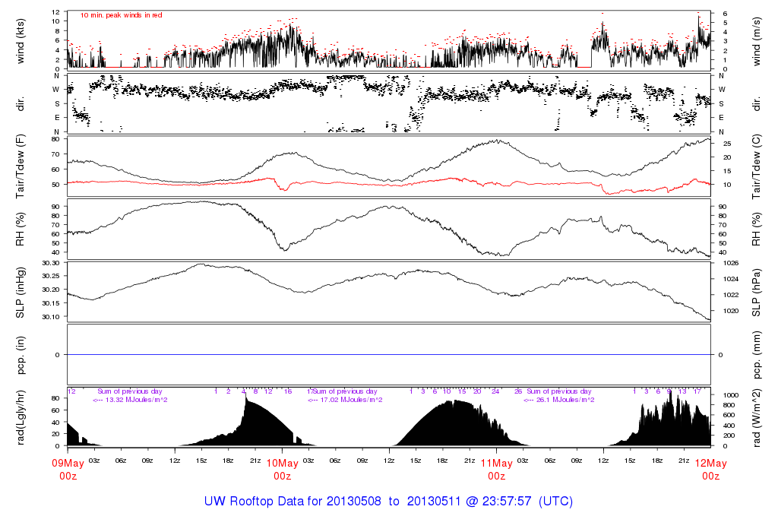Click the 13.32 MJoules/m^2 daily sum text

point(130,400)
